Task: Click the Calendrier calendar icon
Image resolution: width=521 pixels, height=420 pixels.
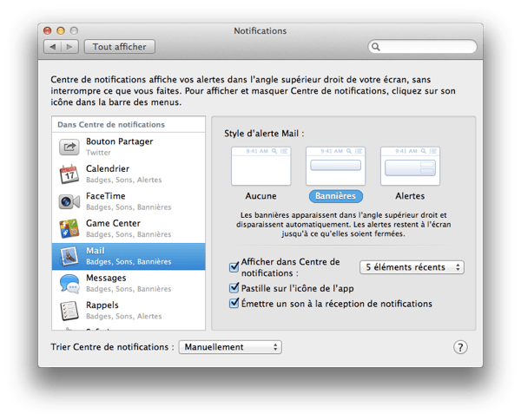Action: coord(69,174)
